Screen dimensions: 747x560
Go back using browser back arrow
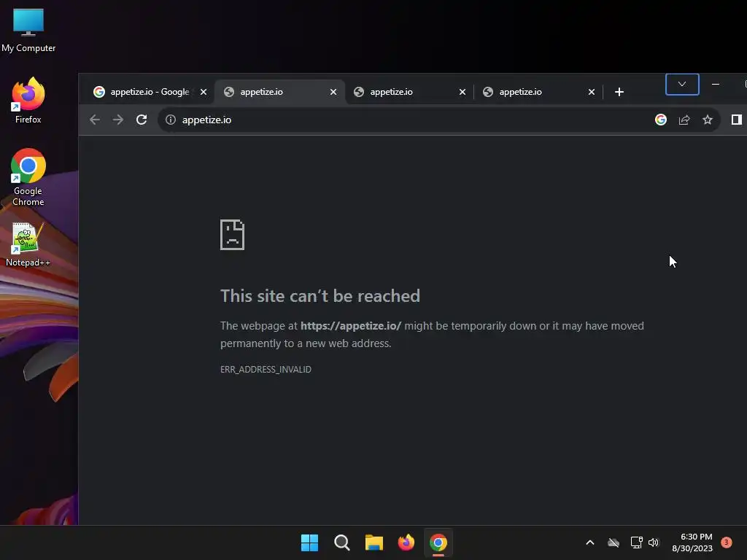coord(95,120)
